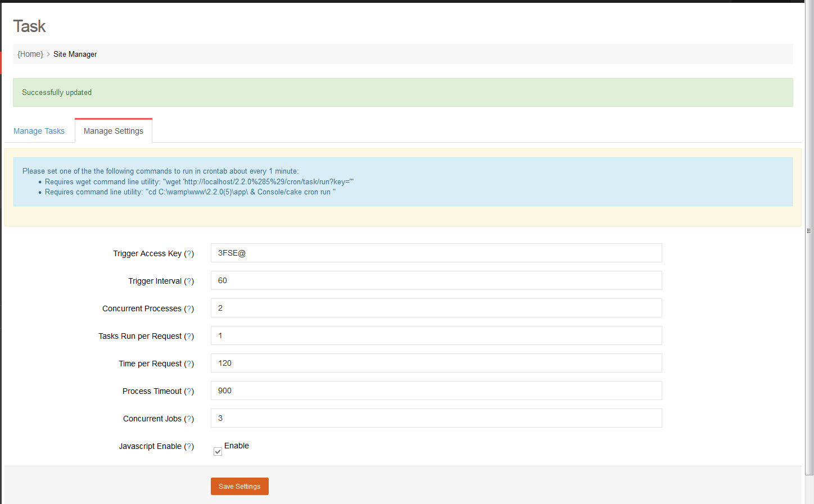Select the Tasks Run per Request field
Screen dimensions: 814x504
pyautogui.click(x=436, y=335)
